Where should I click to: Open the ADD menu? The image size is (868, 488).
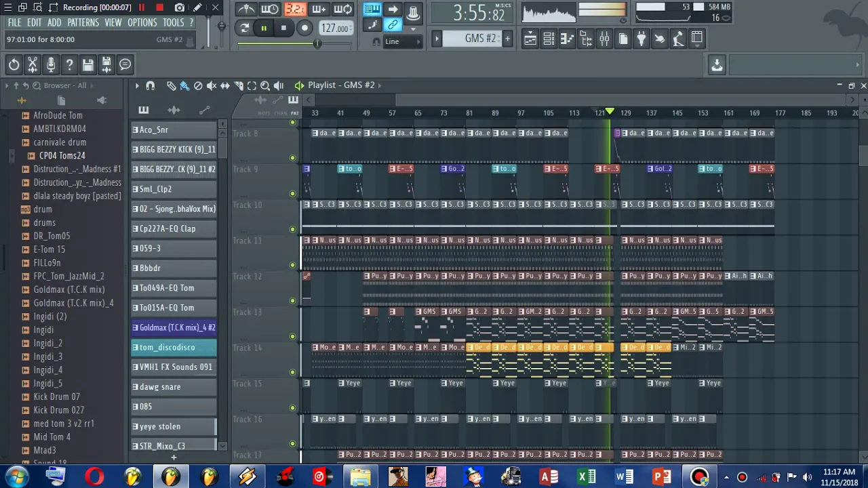[x=54, y=22]
